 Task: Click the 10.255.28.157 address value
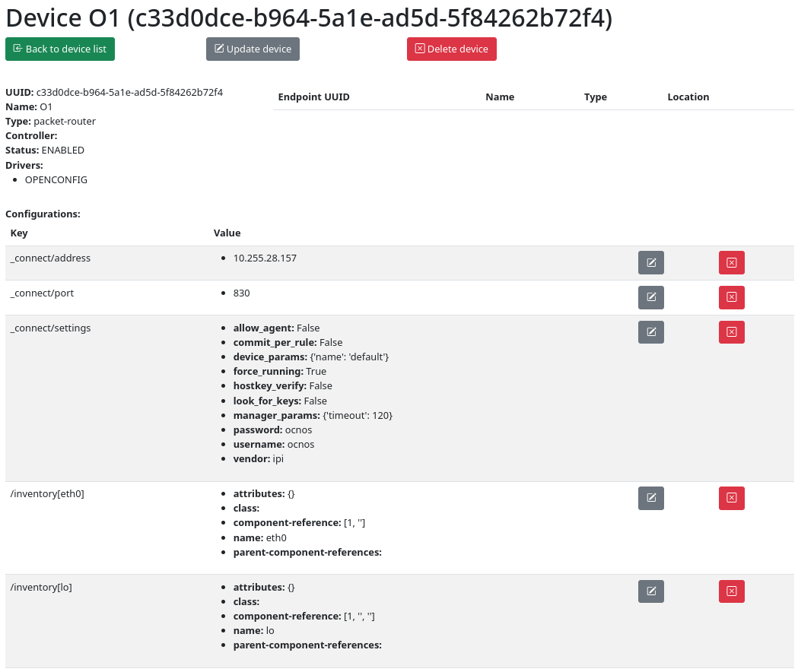[265, 258]
